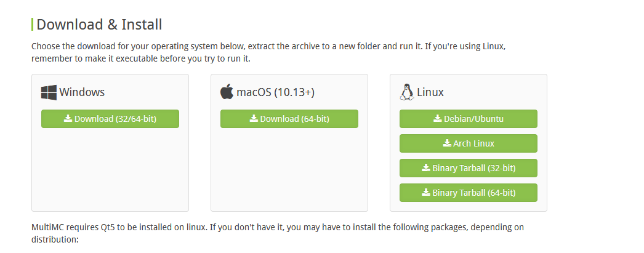Select the "macOS (10.13+)" panel title
This screenshot has width=644, height=253.
click(276, 92)
